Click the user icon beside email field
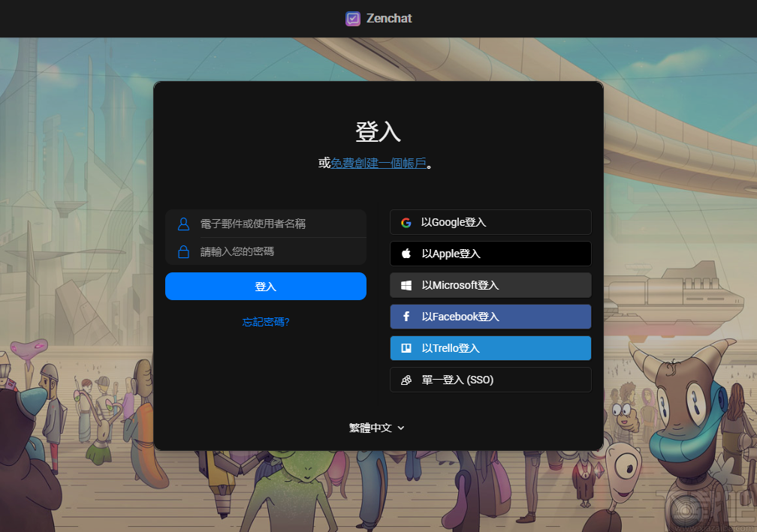 click(183, 224)
